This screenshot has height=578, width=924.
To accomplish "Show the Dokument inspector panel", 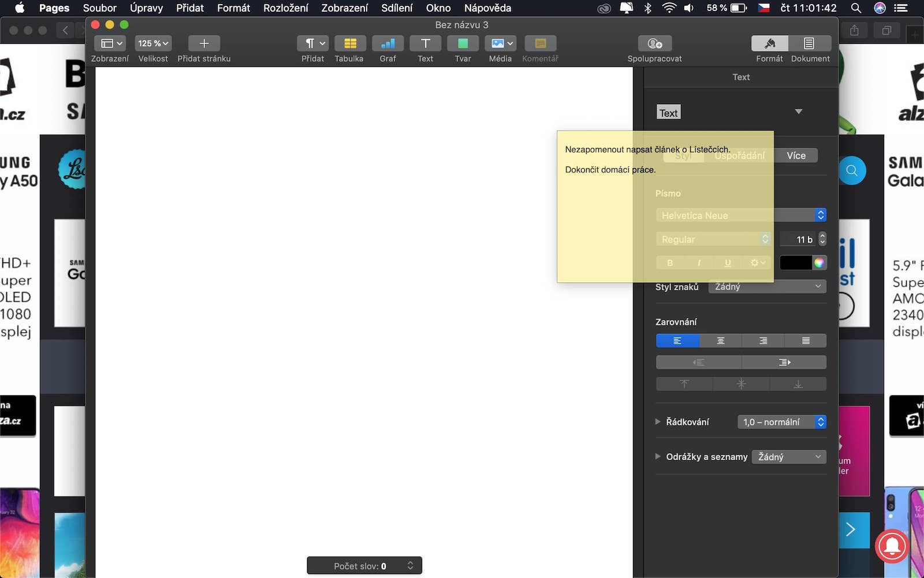I will click(x=810, y=44).
